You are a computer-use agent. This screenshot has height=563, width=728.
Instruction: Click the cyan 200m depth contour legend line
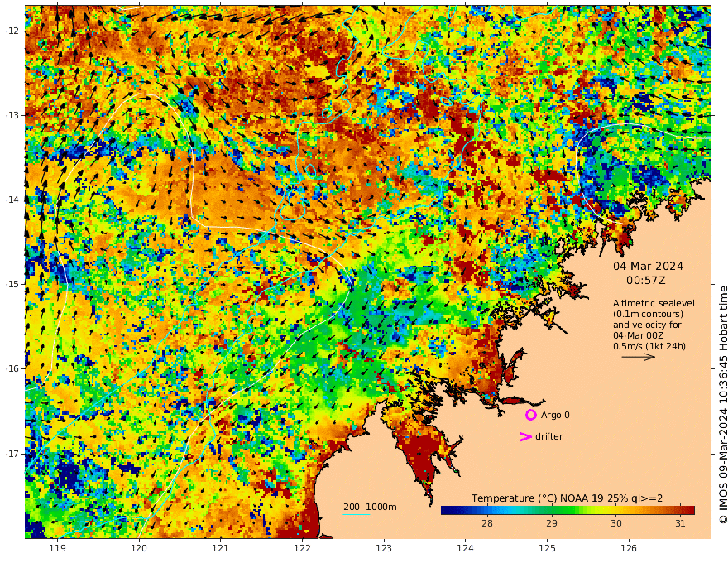tap(356, 515)
